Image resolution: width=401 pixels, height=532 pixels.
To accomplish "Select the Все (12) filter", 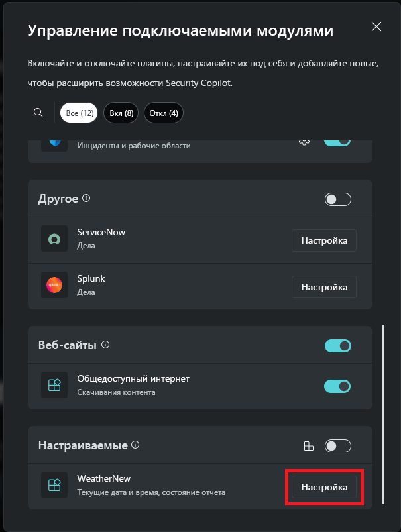I will pos(79,112).
